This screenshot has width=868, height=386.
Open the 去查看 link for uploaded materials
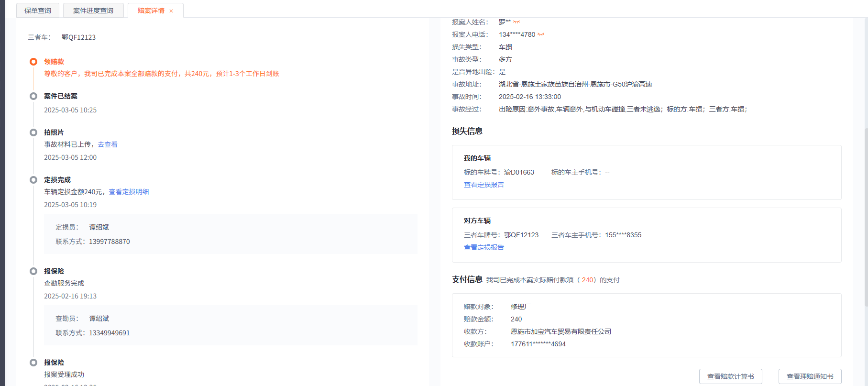(108, 144)
